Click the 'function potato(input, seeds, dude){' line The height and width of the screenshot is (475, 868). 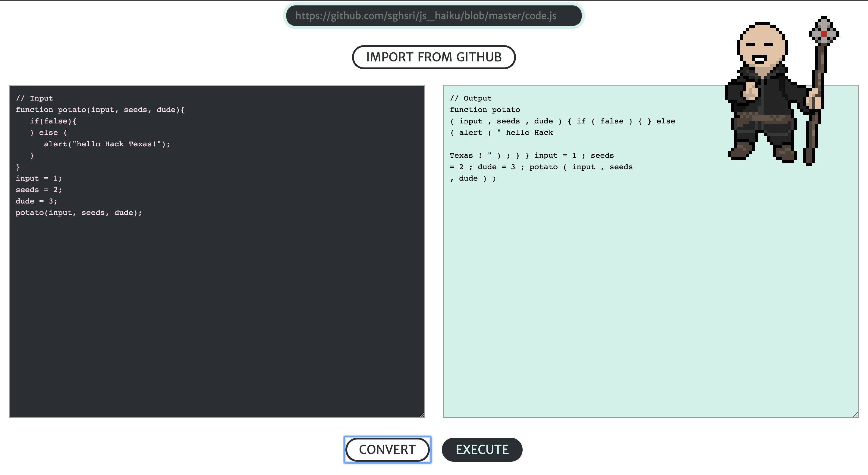click(x=100, y=110)
